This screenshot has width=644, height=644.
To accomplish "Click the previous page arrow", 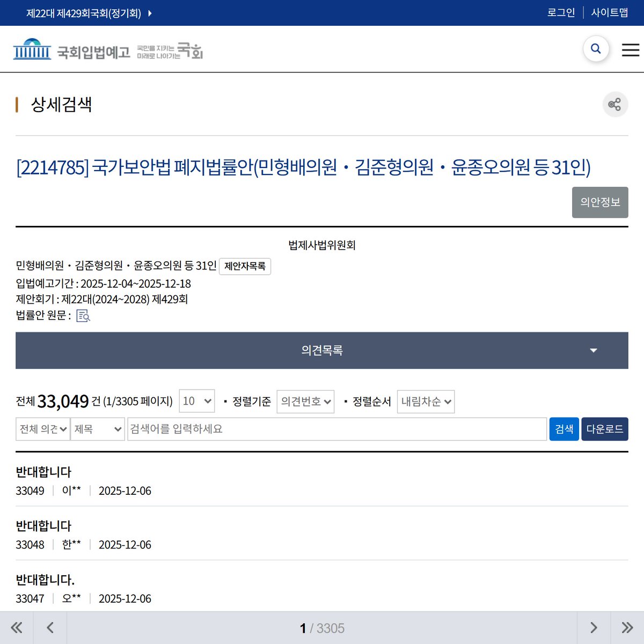I will (x=50, y=627).
